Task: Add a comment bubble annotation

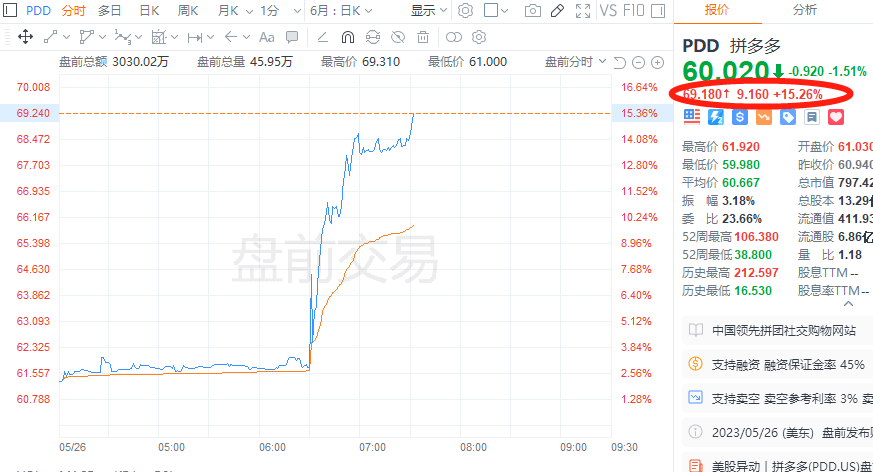Action: (x=292, y=37)
